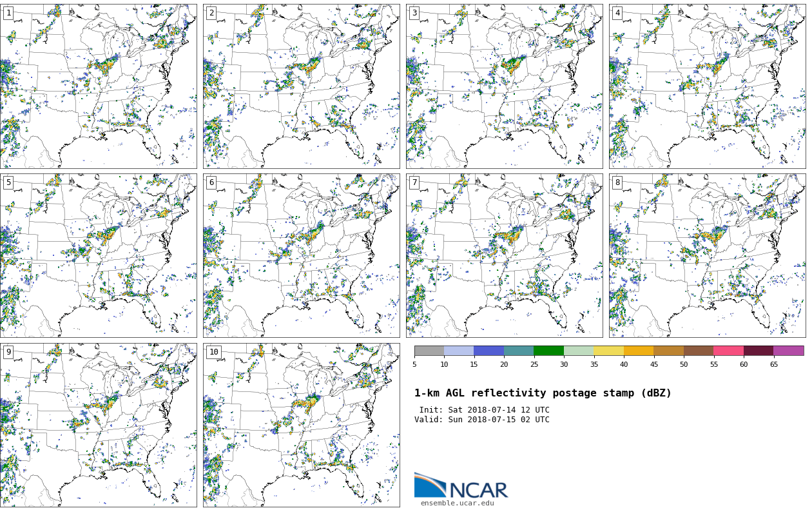The image size is (812, 508).
Task: Click the NCAR logo
Action: point(461,486)
